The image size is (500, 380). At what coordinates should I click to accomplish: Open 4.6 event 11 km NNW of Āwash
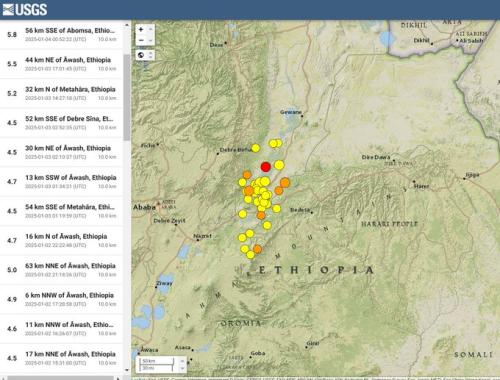click(62, 328)
